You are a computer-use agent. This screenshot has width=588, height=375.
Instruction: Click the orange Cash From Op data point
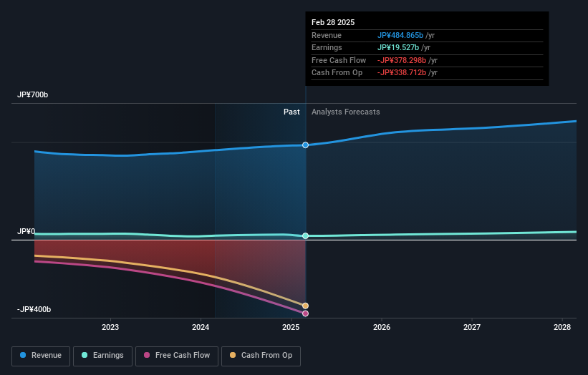pyautogui.click(x=305, y=306)
